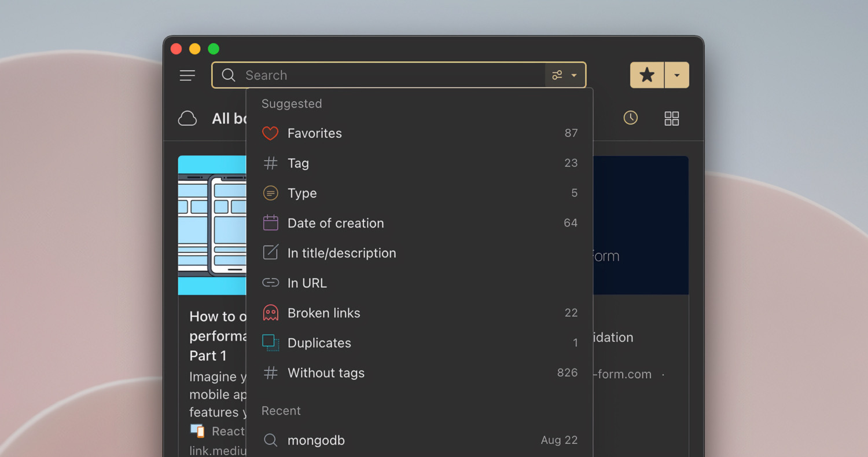
Task: Expand the arrow next to star button
Action: [677, 75]
